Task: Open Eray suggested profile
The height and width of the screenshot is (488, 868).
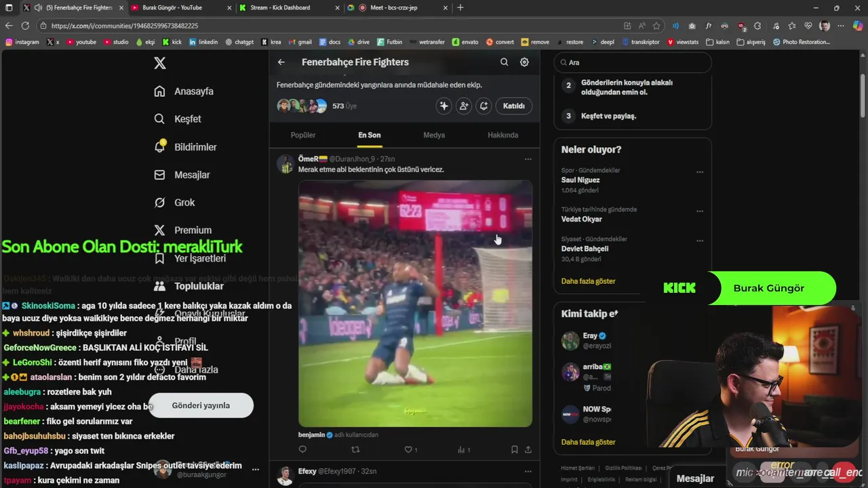Action: click(x=589, y=335)
